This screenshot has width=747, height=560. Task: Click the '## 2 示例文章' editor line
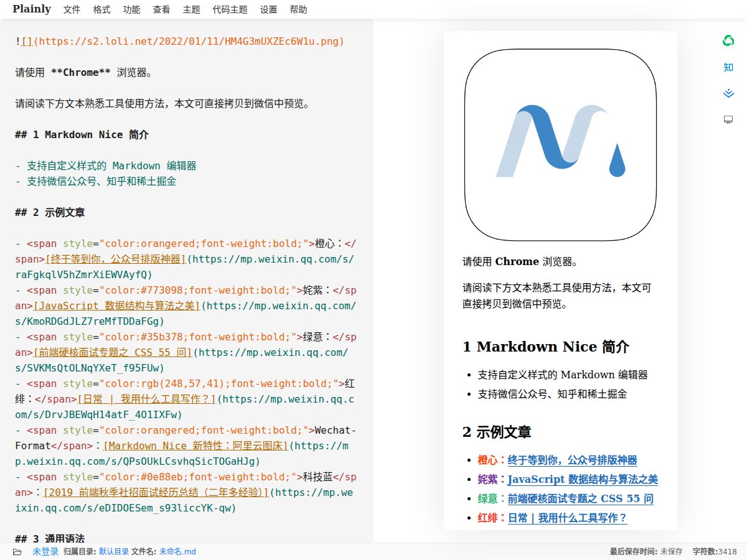click(x=50, y=213)
